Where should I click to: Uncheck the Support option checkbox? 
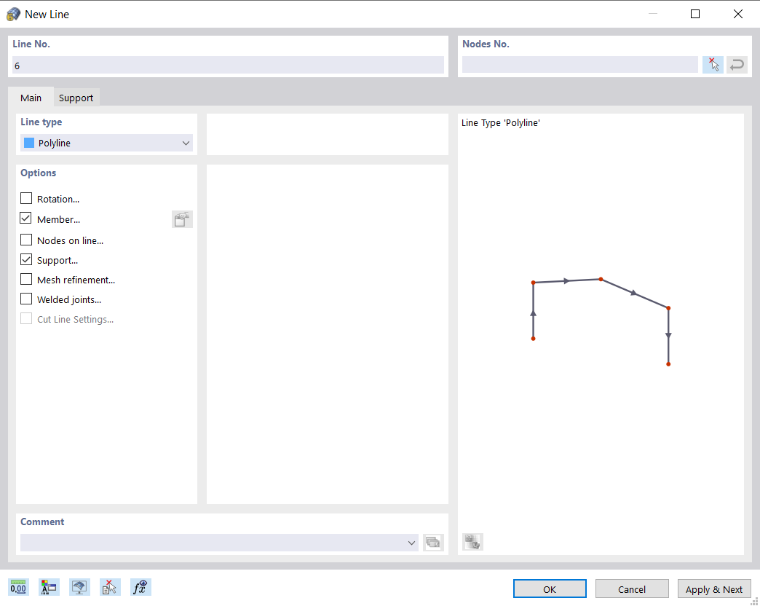(26, 259)
